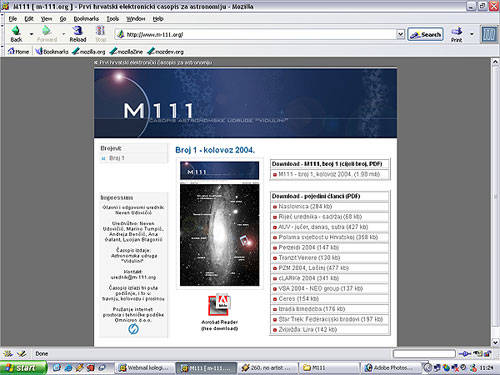Open the Bookmarks menu
Viewport: 500px width, 375px height.
click(x=86, y=19)
